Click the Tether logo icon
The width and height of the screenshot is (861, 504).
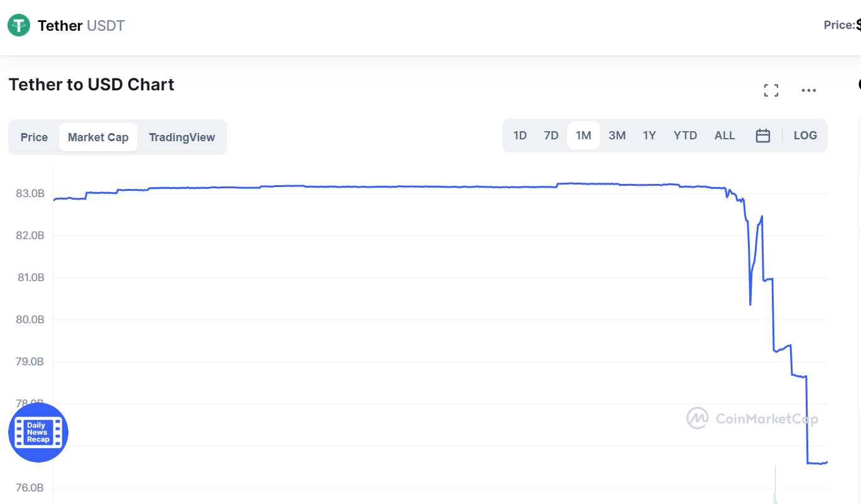point(19,26)
